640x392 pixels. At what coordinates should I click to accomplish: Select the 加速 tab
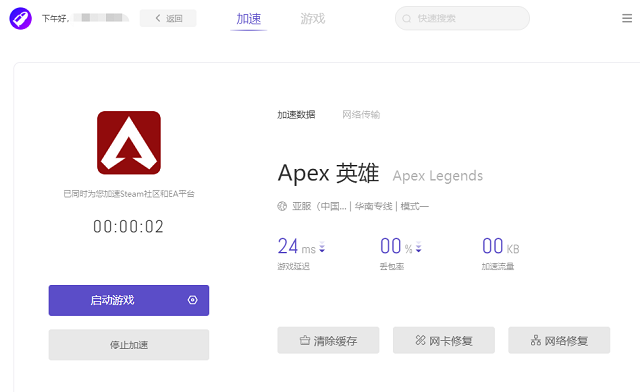tap(249, 19)
